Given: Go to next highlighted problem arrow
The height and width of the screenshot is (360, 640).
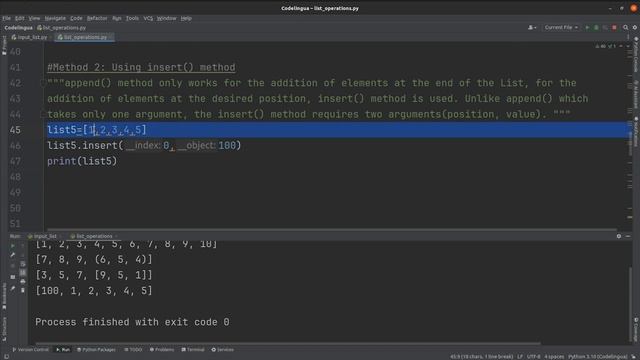Looking at the screenshot, I should [628, 46].
